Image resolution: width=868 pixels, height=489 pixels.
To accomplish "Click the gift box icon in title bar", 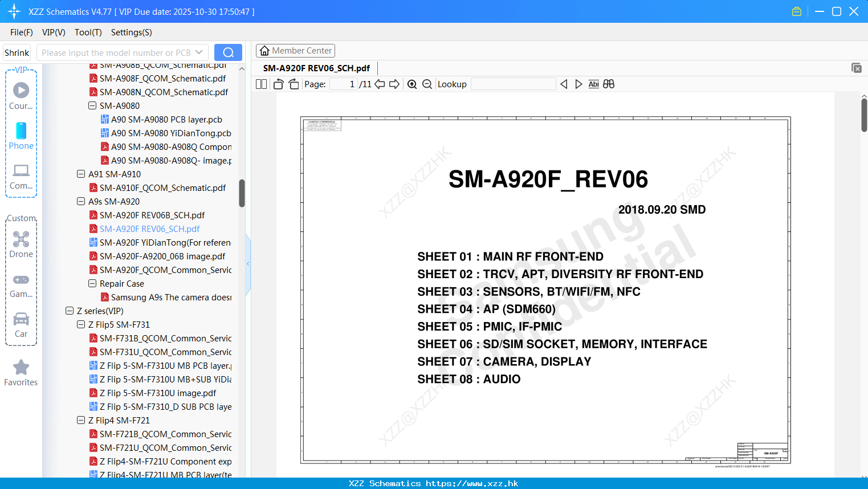I will click(x=797, y=11).
